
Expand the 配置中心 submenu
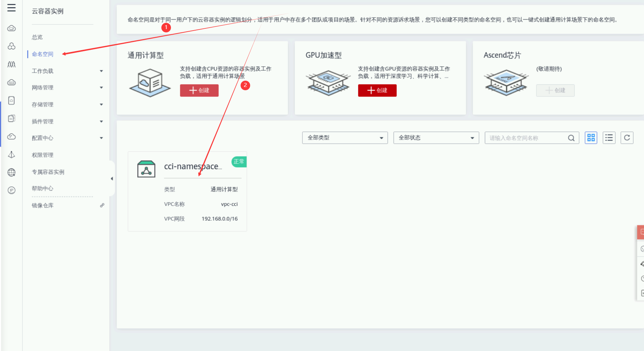point(101,138)
